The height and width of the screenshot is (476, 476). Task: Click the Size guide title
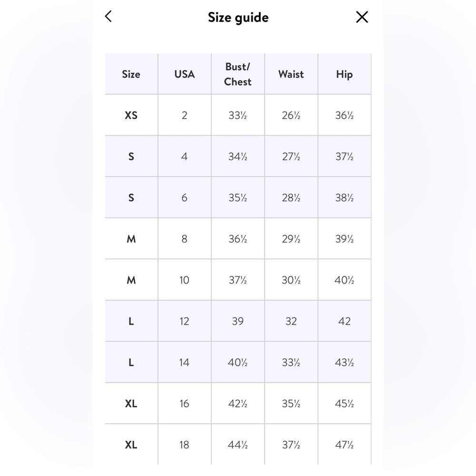tap(238, 17)
